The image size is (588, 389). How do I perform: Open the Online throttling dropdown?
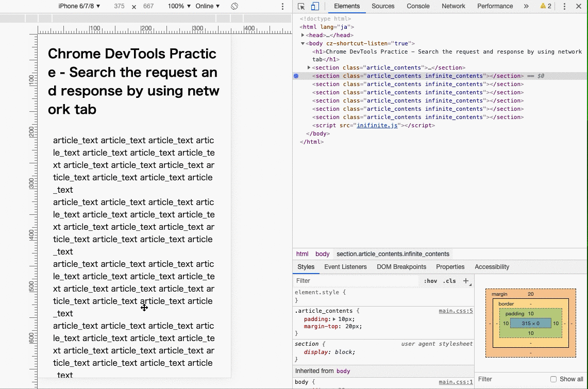click(207, 6)
